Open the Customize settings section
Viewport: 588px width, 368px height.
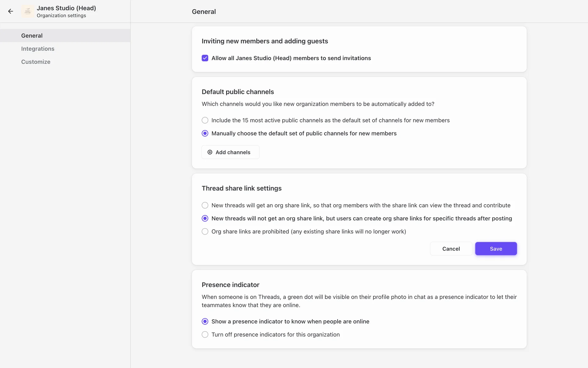point(36,62)
